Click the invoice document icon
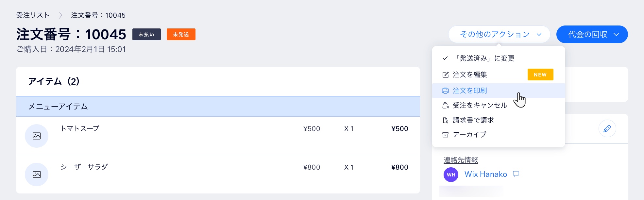 coord(445,120)
